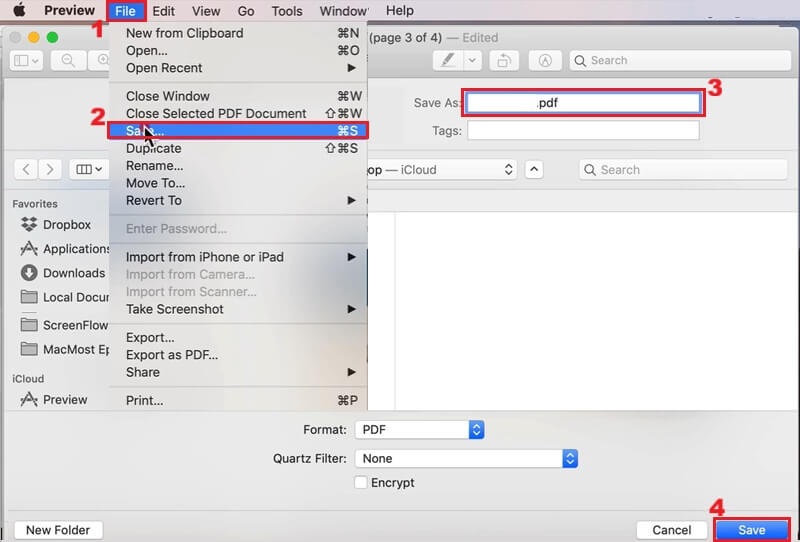This screenshot has width=800, height=542.
Task: Choose Save... in File menu
Action: [x=238, y=131]
